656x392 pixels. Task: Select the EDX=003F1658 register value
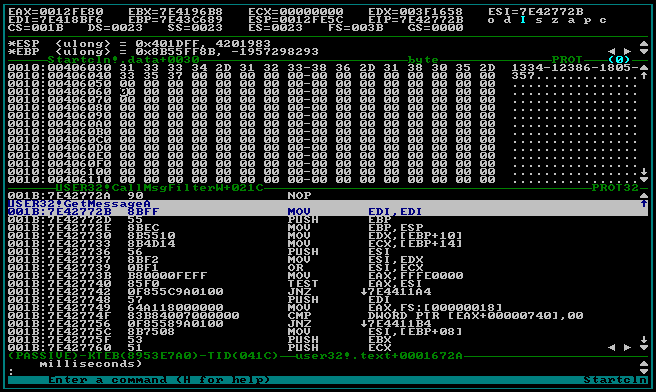coord(416,12)
